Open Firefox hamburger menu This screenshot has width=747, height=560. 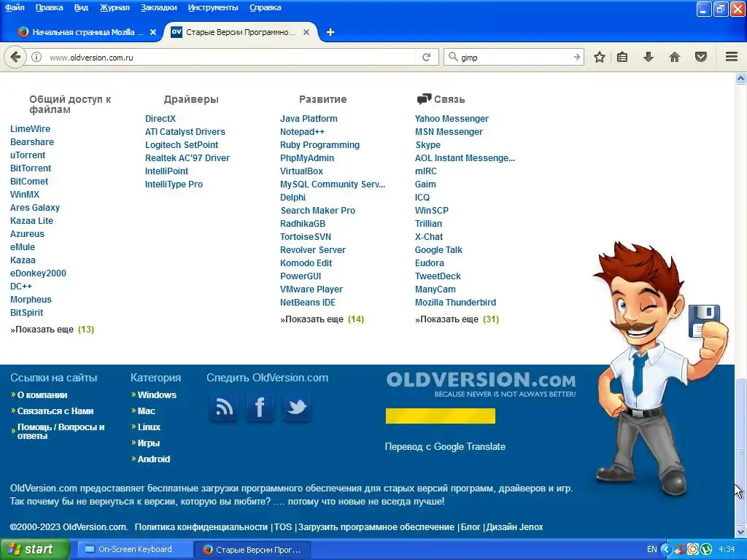click(x=732, y=57)
